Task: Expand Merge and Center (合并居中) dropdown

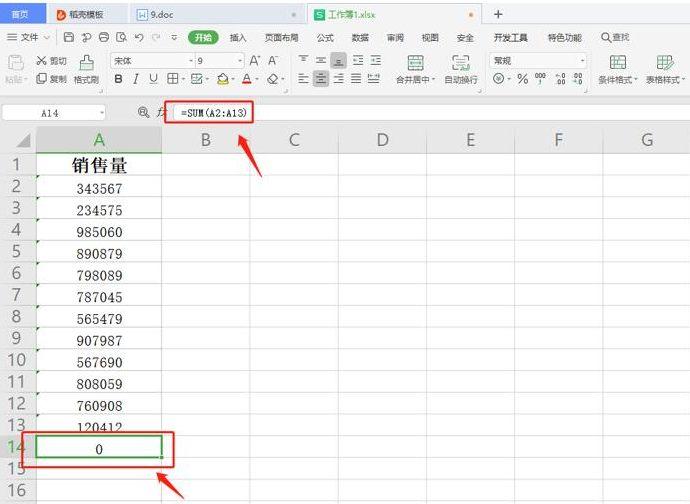Action: tap(433, 80)
